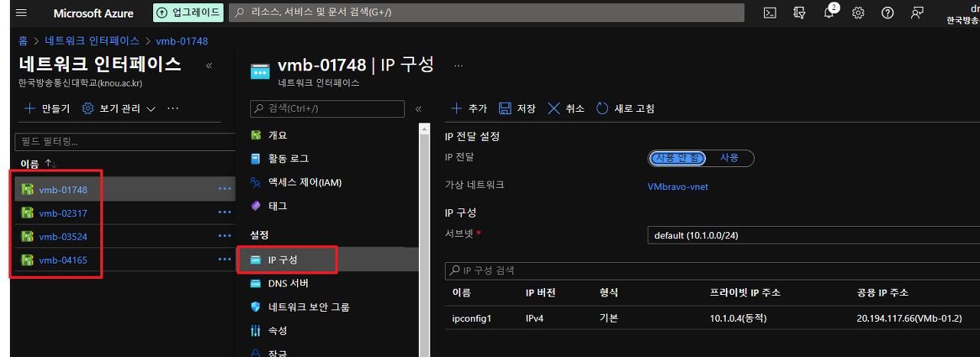The width and height of the screenshot is (980, 357).
Task: Open context menu dots for vmb-04165
Action: click(x=224, y=260)
